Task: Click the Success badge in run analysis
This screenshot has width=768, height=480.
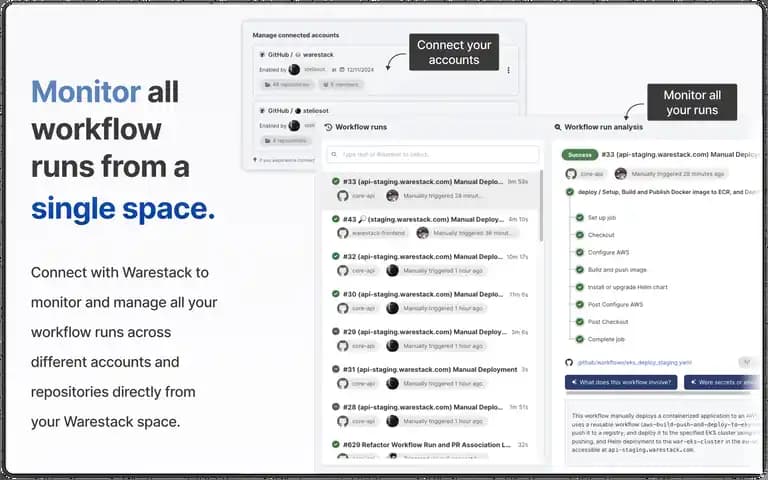Action: tap(580, 155)
